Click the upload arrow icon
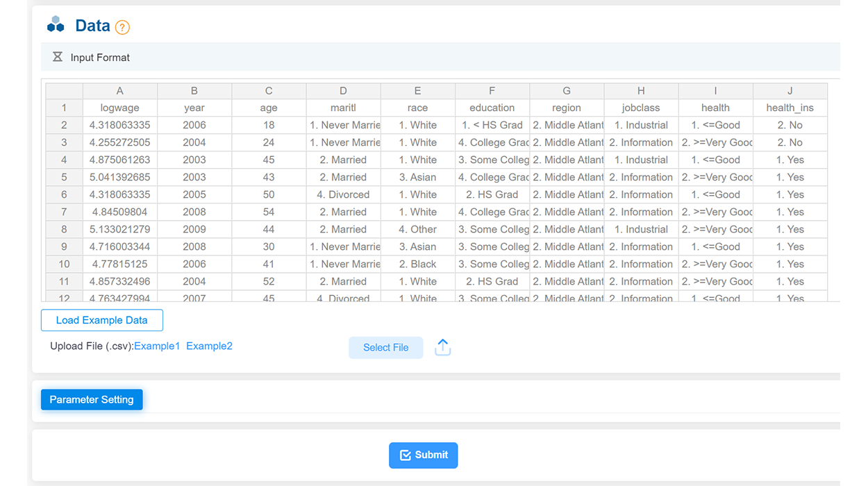This screenshot has height=486, width=868. [x=442, y=347]
